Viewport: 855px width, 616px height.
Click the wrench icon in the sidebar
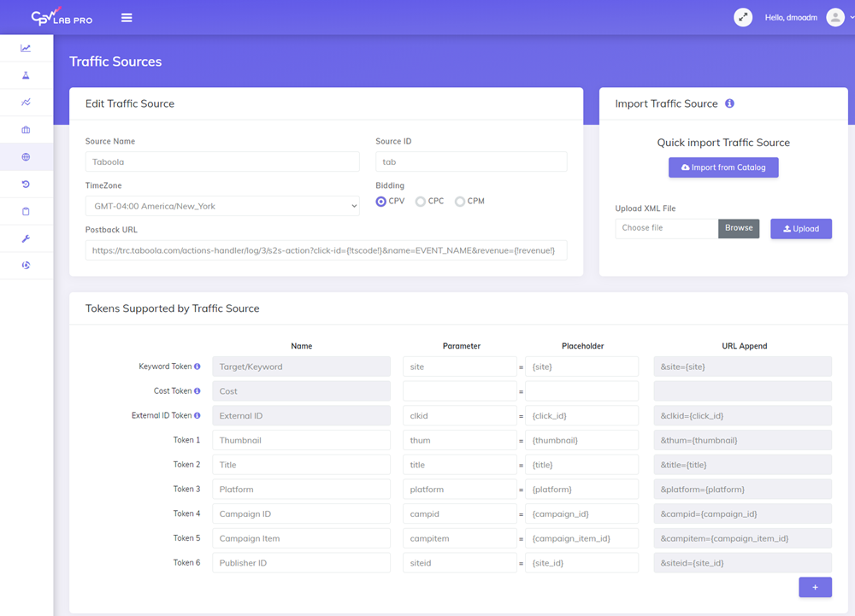pos(26,238)
